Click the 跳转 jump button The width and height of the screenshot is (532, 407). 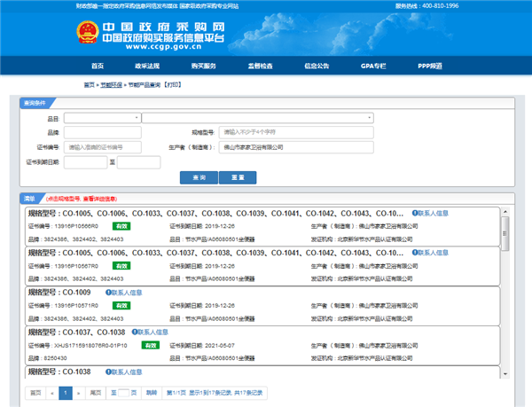click(152, 393)
